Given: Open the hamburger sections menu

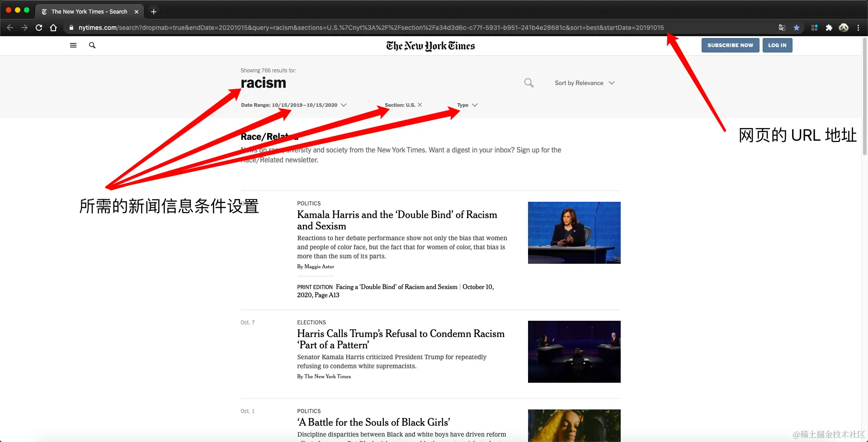Looking at the screenshot, I should point(73,45).
